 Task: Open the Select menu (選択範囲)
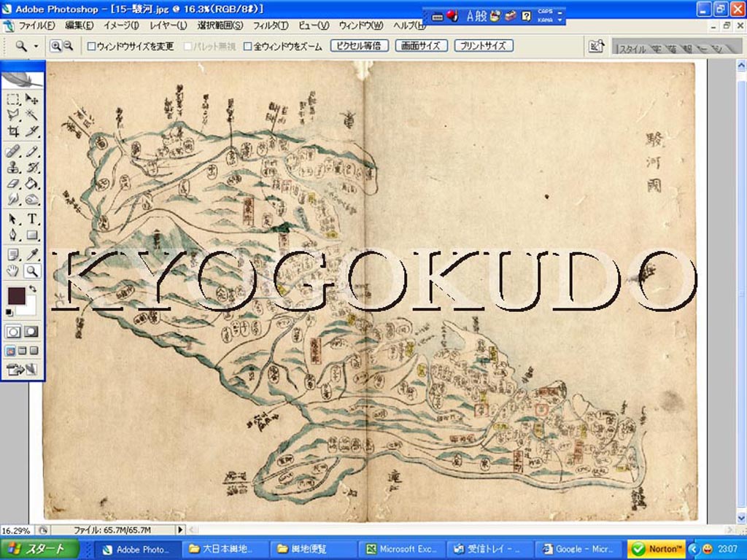[x=220, y=26]
